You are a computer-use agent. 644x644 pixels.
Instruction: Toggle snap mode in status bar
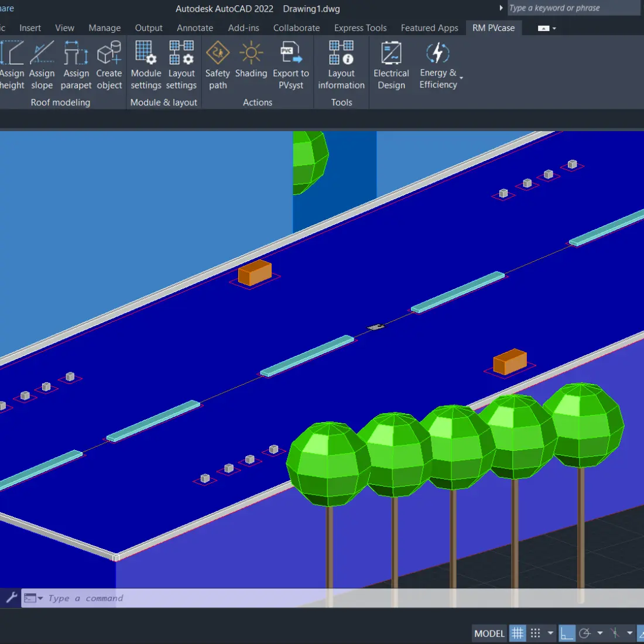tap(535, 633)
